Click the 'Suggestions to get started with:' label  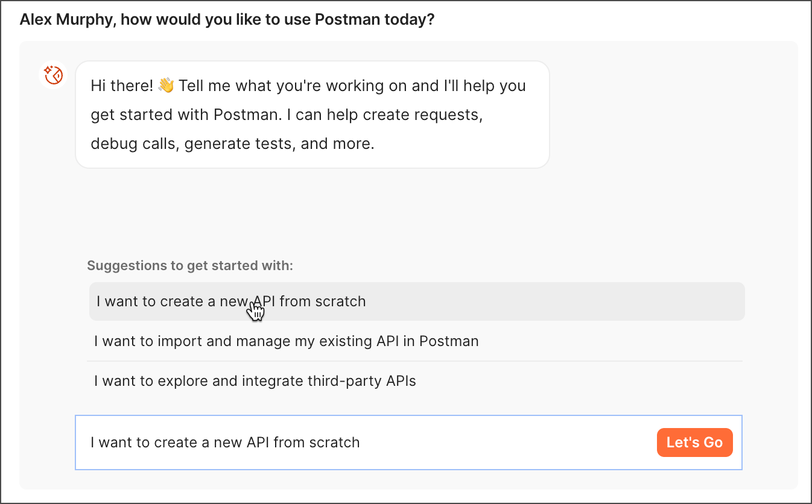(x=190, y=266)
